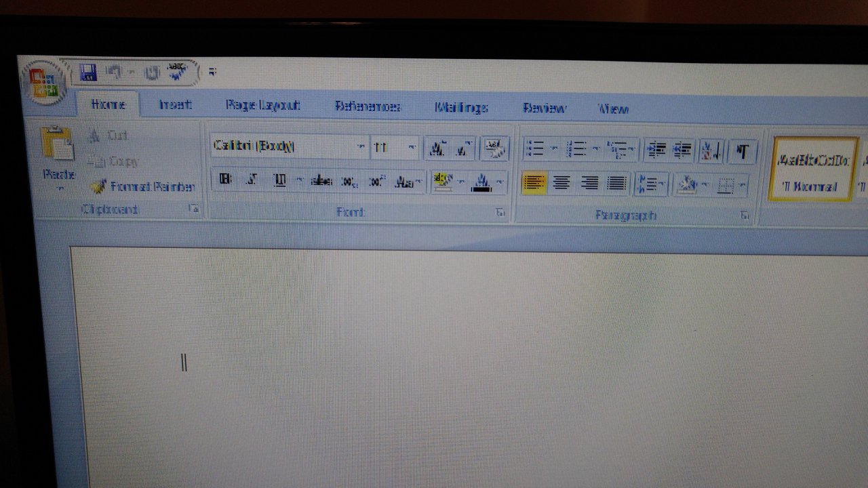This screenshot has width=868, height=488.
Task: Click the Paste clipboard icon
Action: [x=58, y=143]
